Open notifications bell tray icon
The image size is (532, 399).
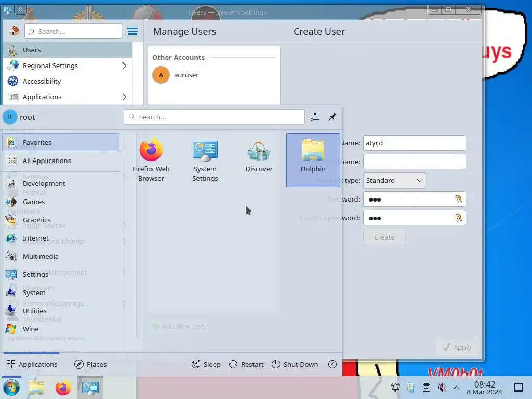pyautogui.click(x=395, y=388)
